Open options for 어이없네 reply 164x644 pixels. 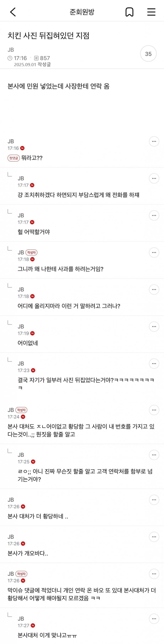(x=154, y=327)
